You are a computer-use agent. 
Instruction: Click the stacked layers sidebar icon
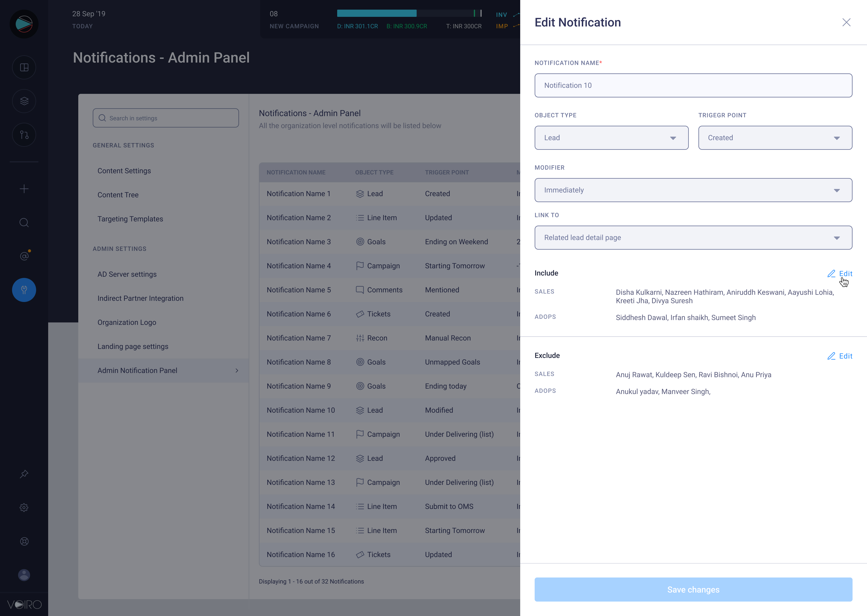point(24,101)
